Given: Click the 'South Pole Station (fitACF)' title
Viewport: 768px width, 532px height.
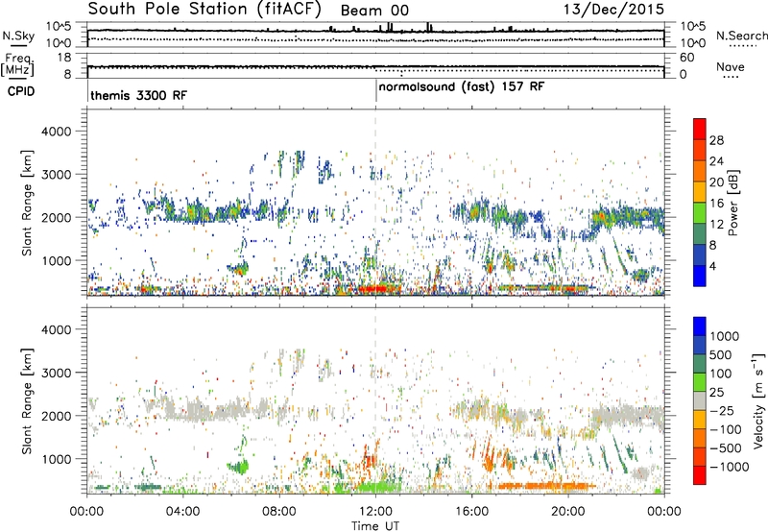Looking at the screenshot, I should tap(204, 10).
